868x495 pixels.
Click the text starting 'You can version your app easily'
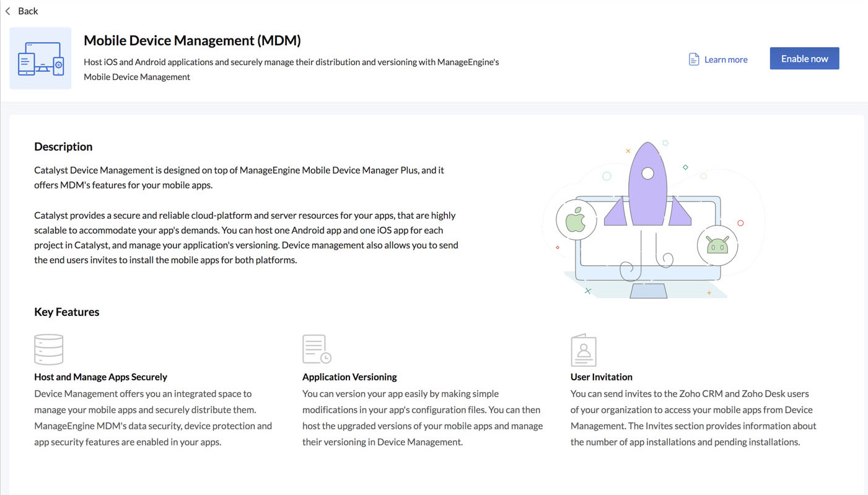[423, 418]
